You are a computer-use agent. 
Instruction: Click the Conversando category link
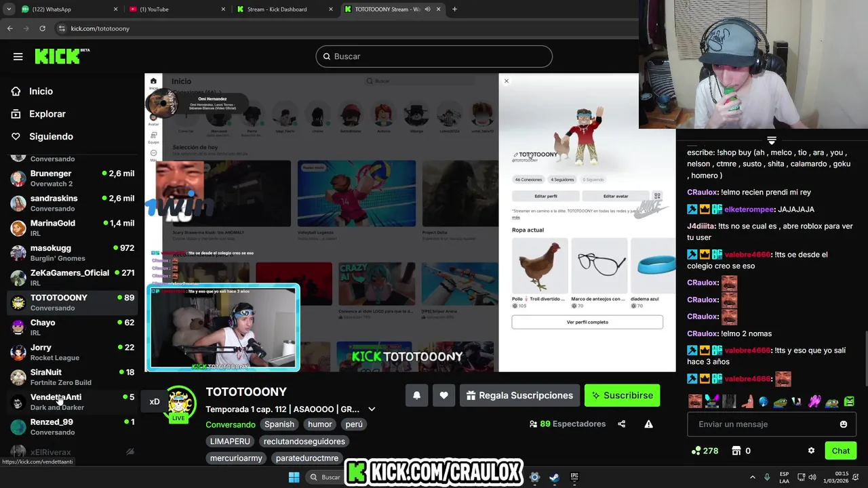tap(231, 424)
